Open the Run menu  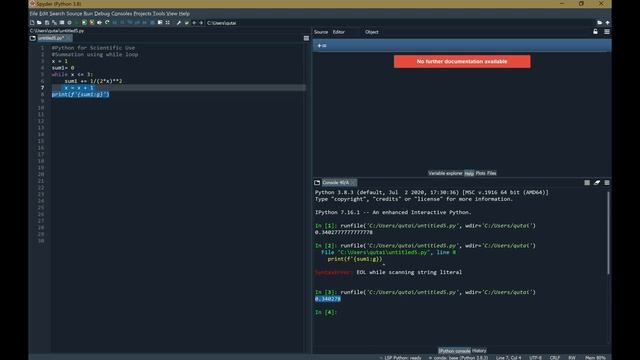pos(88,13)
